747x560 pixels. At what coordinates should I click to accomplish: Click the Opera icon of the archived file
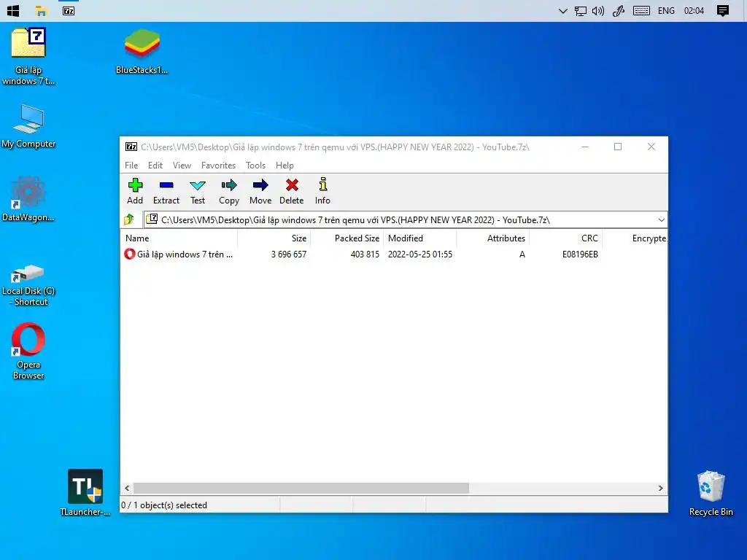(x=130, y=254)
